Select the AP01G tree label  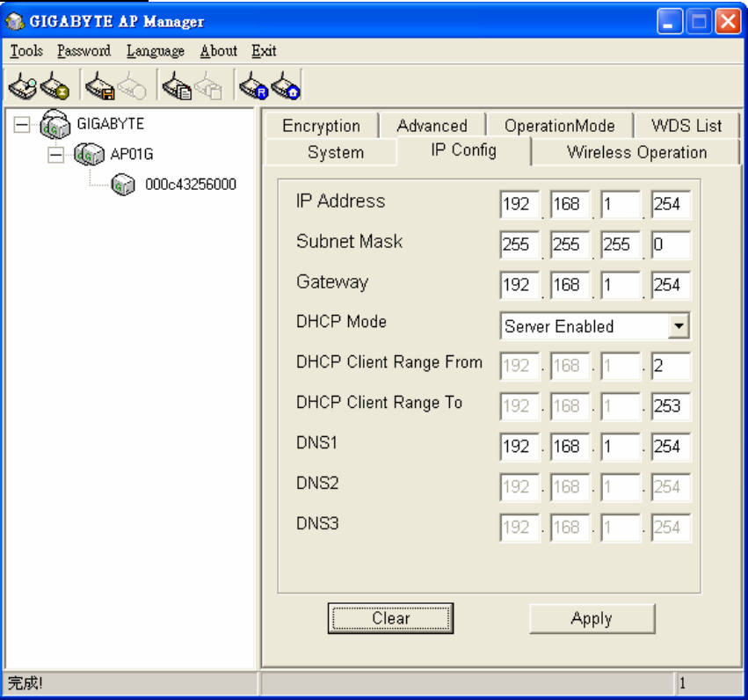click(x=132, y=154)
